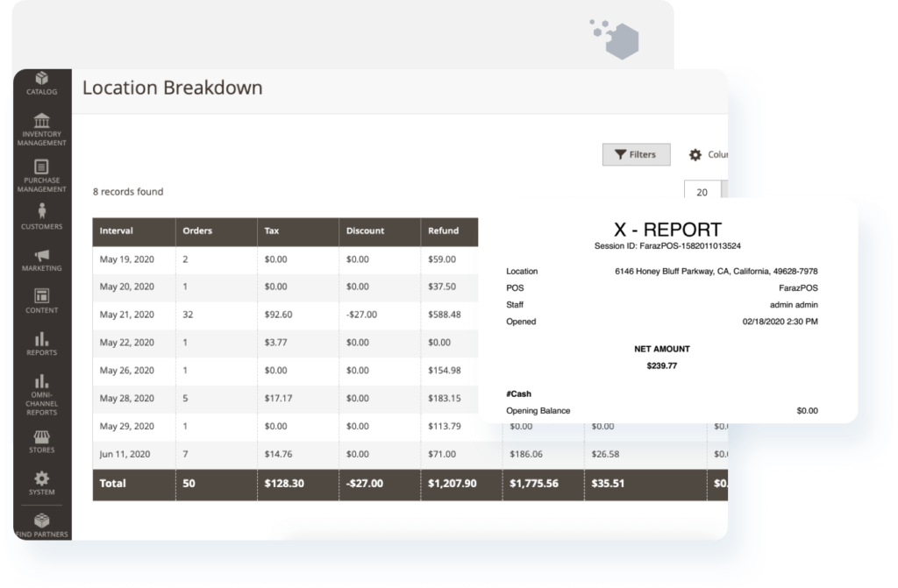The image size is (898, 588).
Task: Sort by the Interval column header
Action: (x=117, y=231)
